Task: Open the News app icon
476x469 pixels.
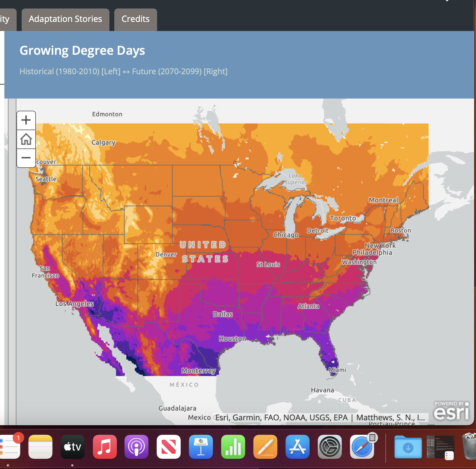Action: 169,447
